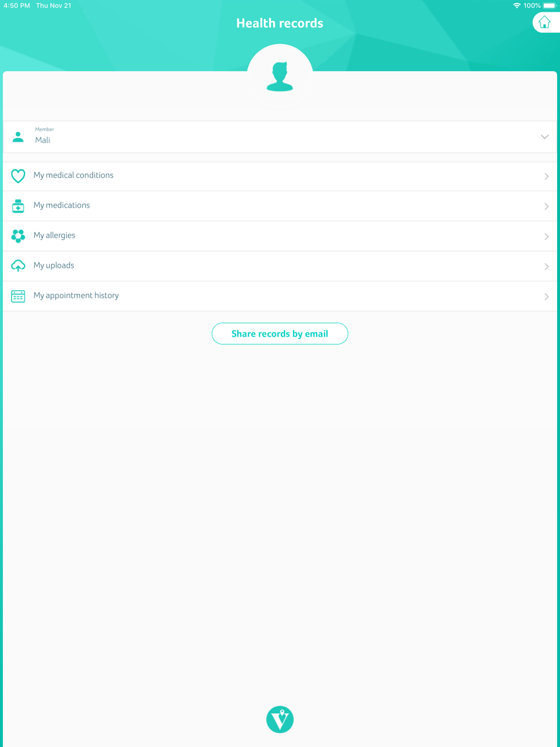The image size is (560, 747).
Task: Tap the 4:50 PM clock
Action: coord(17,6)
